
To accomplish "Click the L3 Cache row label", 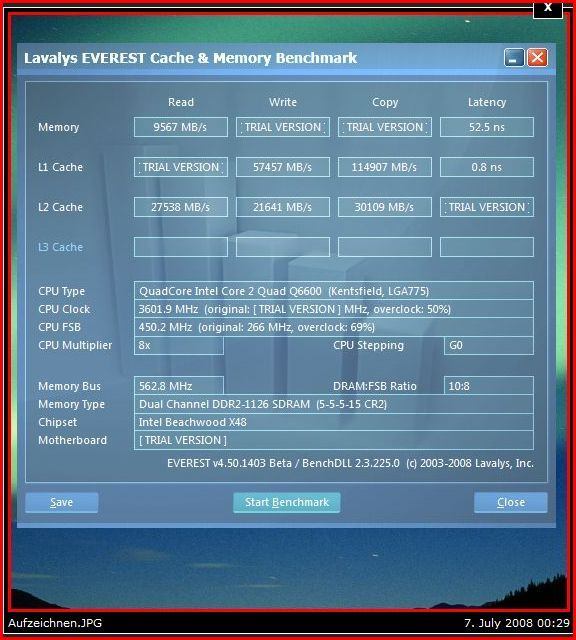I will [x=60, y=247].
